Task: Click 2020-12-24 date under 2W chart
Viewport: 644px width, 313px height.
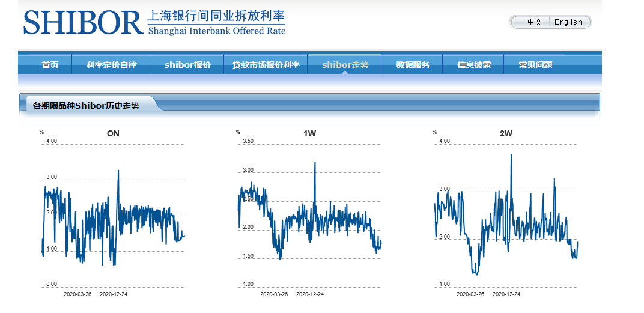Action: point(506,294)
